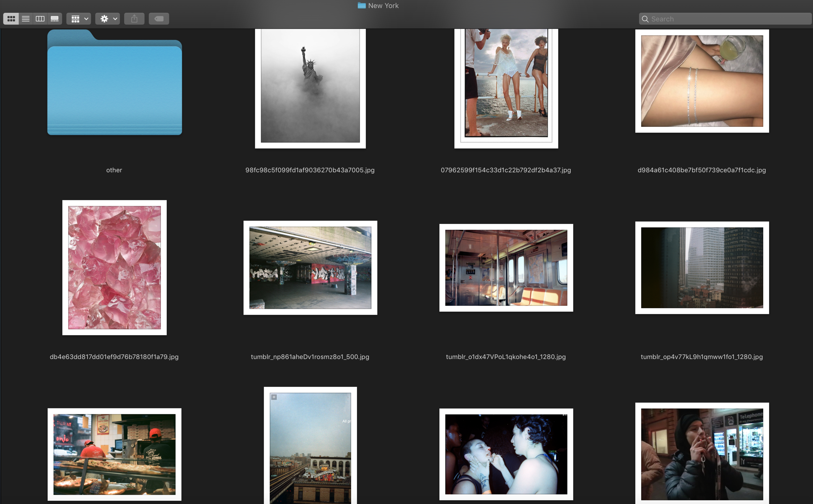
Task: Select the subway car interior photo
Action: [x=506, y=268]
